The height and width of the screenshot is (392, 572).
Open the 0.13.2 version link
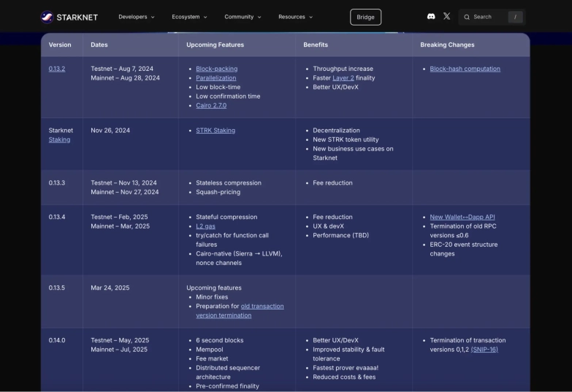coord(57,69)
